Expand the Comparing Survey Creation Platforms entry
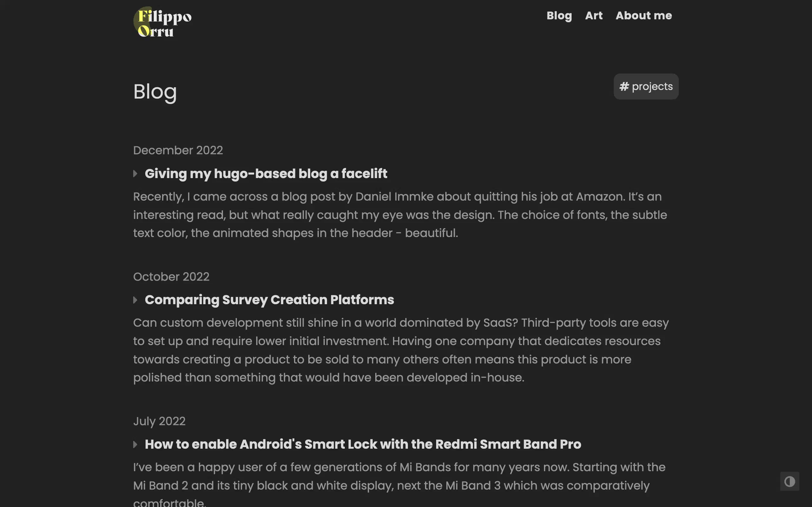812x507 pixels. 135,300
